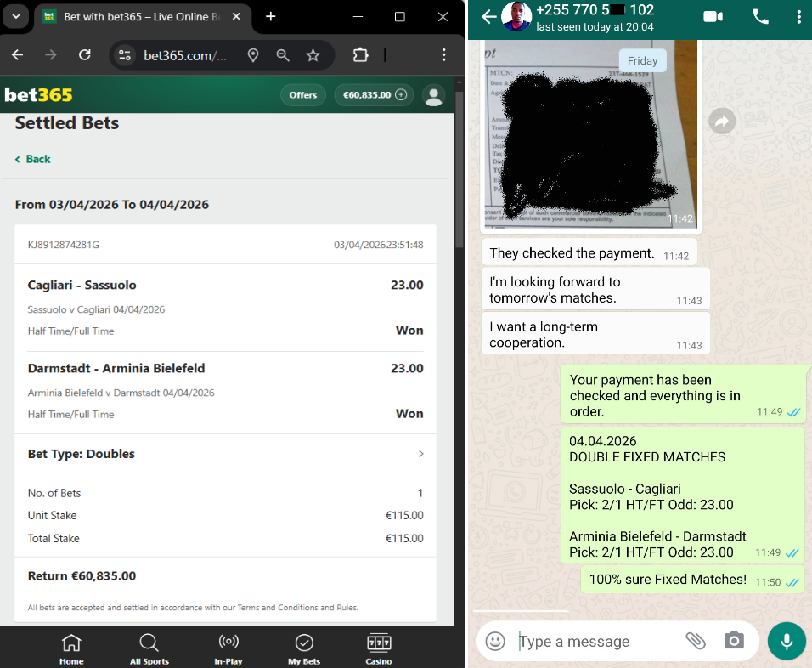Image resolution: width=812 pixels, height=668 pixels.
Task: Open the emoji picker in message bar
Action: pos(495,642)
